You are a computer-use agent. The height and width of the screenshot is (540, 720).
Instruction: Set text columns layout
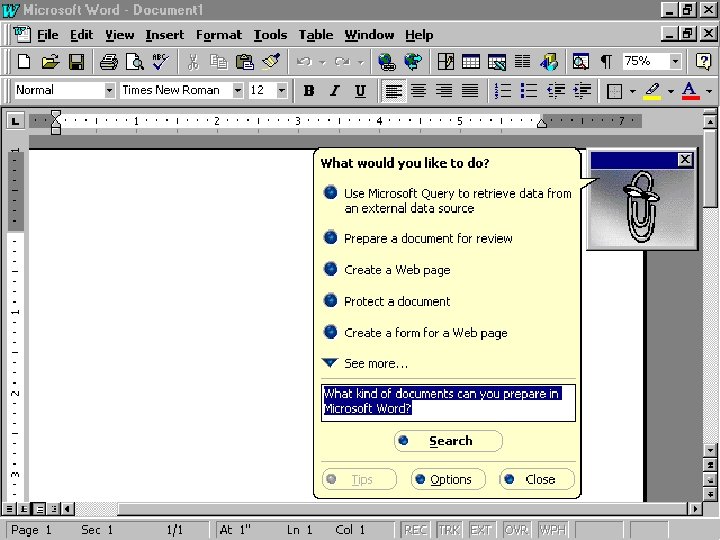coord(523,61)
